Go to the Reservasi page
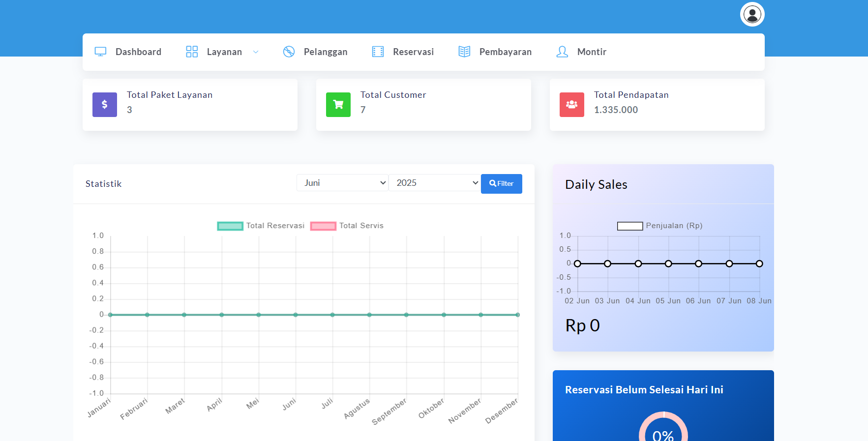Image resolution: width=868 pixels, height=441 pixels. point(403,52)
